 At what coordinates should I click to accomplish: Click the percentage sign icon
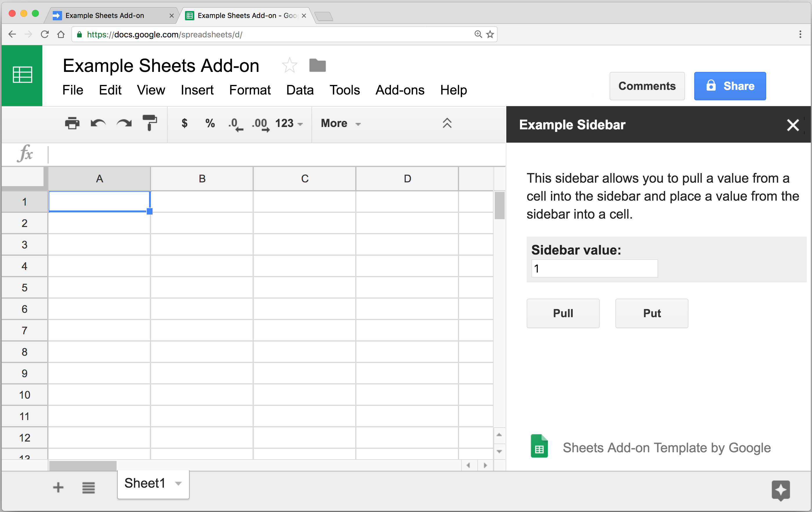click(209, 123)
